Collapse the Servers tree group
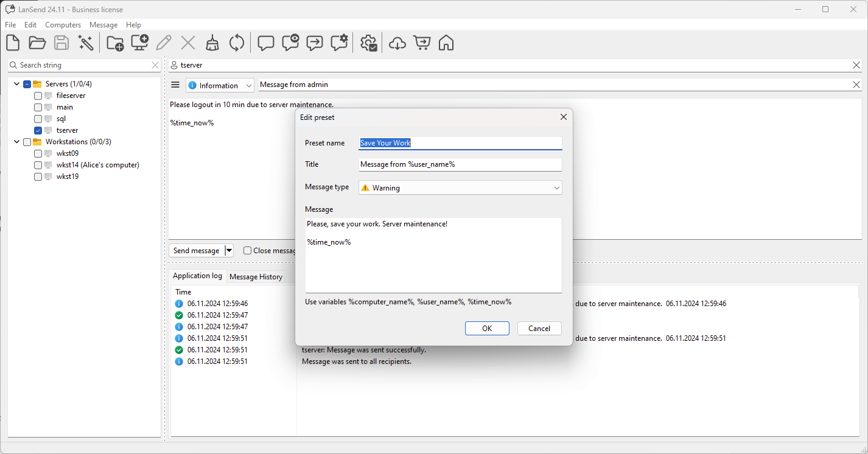This screenshot has width=868, height=454. 16,84
